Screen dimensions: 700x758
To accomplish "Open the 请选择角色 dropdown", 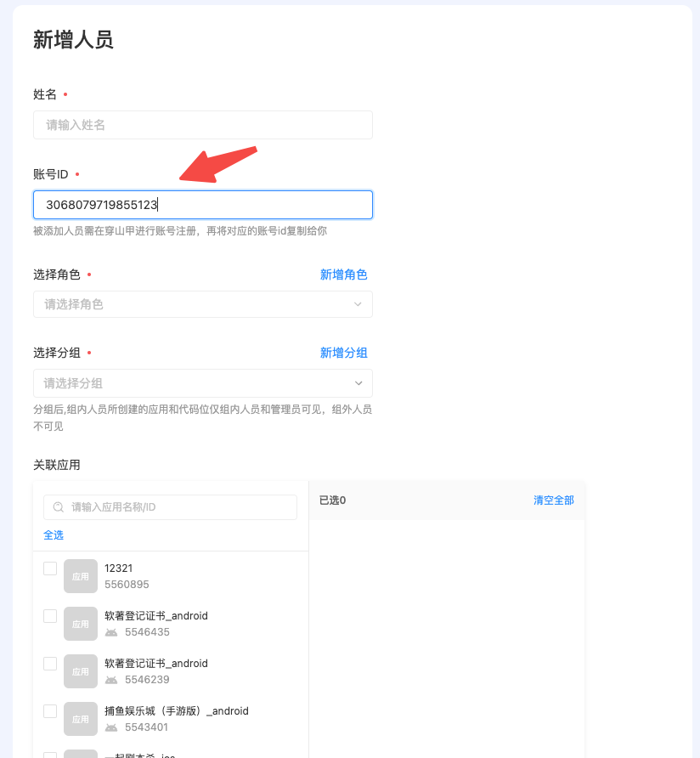I will [x=203, y=304].
